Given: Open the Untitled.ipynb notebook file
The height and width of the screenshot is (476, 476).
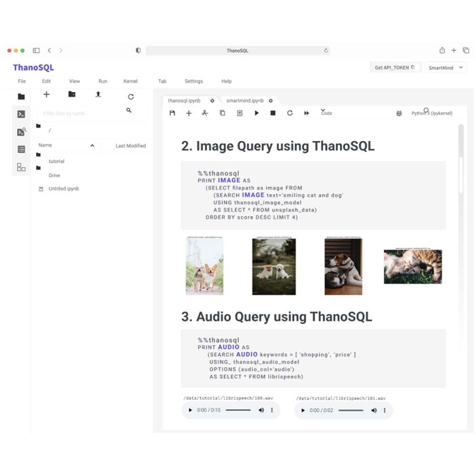Looking at the screenshot, I should 63,188.
